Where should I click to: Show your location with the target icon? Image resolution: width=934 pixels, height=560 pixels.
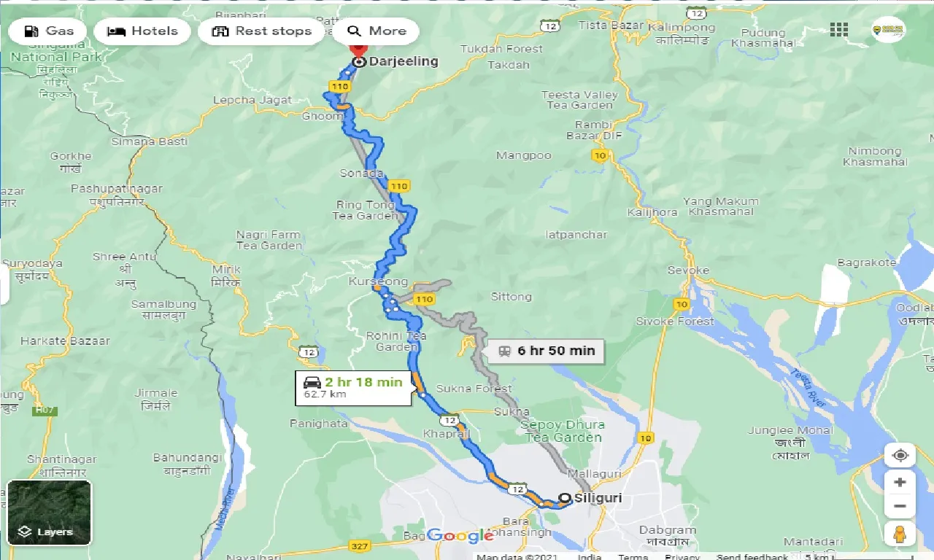click(x=900, y=456)
